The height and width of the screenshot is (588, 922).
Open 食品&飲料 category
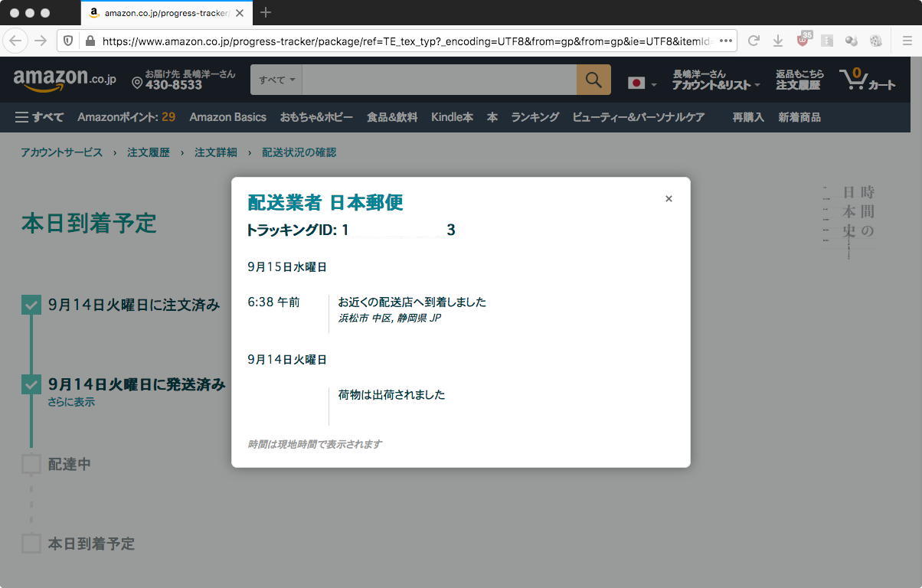coord(392,117)
